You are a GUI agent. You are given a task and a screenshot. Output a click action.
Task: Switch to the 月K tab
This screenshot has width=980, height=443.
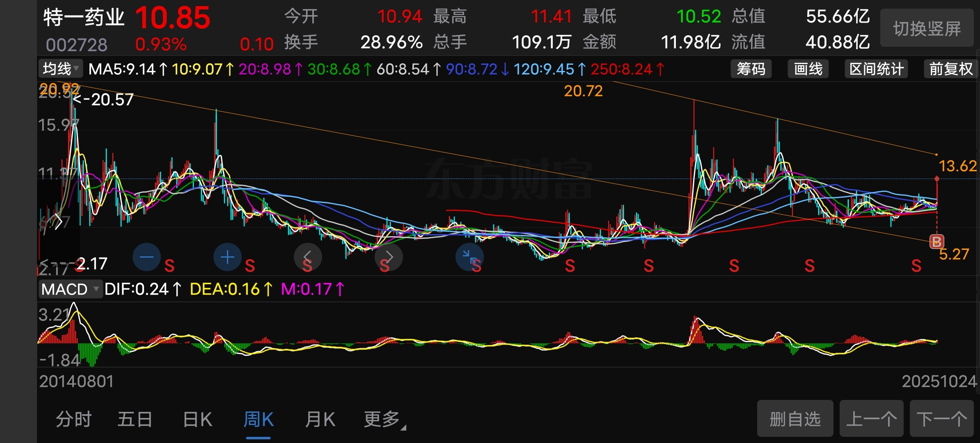pos(320,420)
